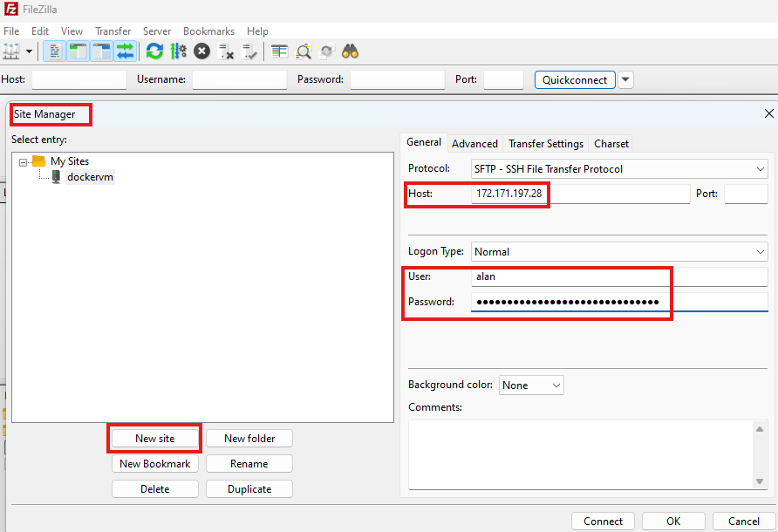This screenshot has height=532, width=778.
Task: Switch to the General tab
Action: (424, 142)
